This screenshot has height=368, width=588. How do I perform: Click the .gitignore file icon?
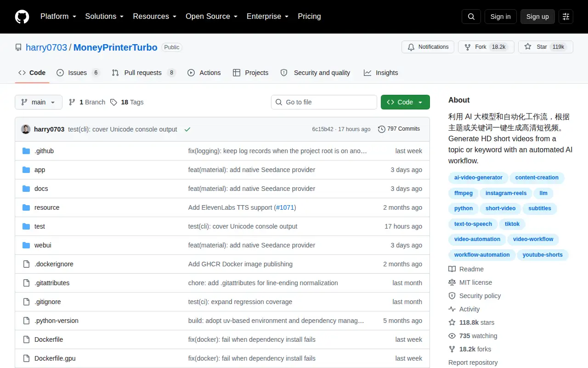click(26, 302)
